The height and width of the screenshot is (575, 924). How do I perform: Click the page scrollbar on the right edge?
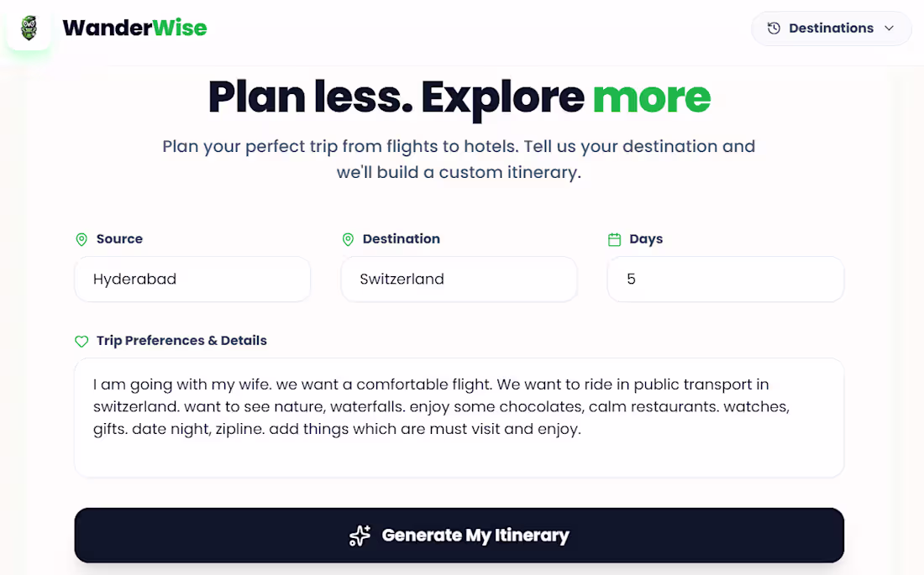pyautogui.click(x=920, y=252)
